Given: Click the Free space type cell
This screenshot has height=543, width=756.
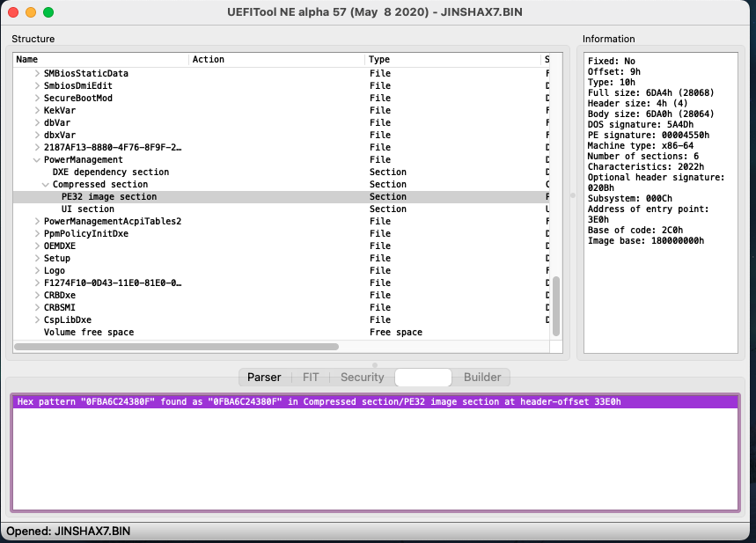Looking at the screenshot, I should [396, 333].
